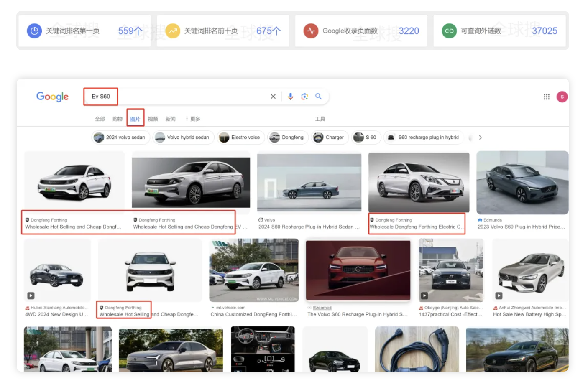Viewport: 588px width, 382px height.
Task: Click the video play badge on Hubei Xianliang image
Action: point(31,295)
